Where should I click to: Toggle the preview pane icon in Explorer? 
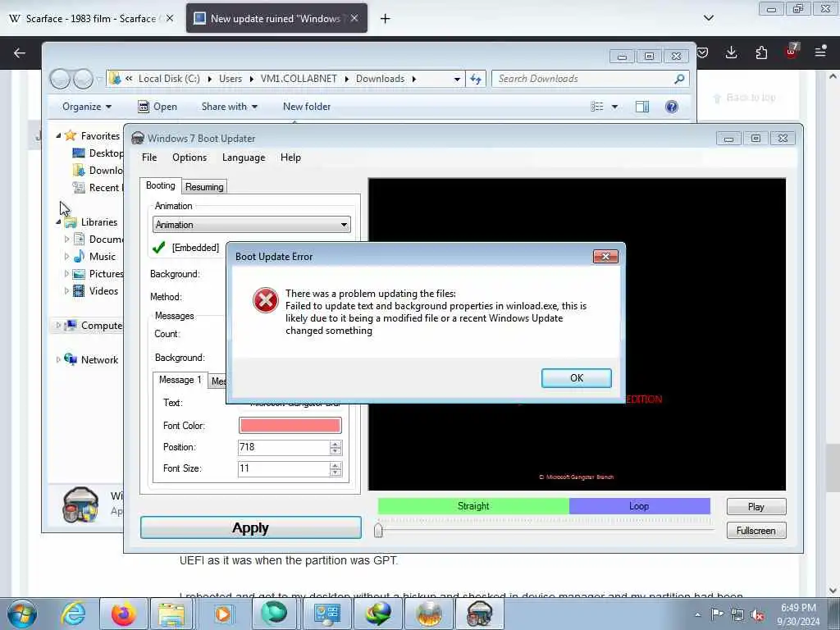[642, 107]
